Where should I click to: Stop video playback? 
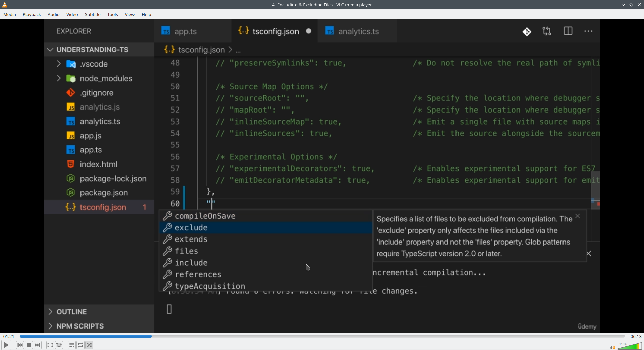tap(29, 345)
